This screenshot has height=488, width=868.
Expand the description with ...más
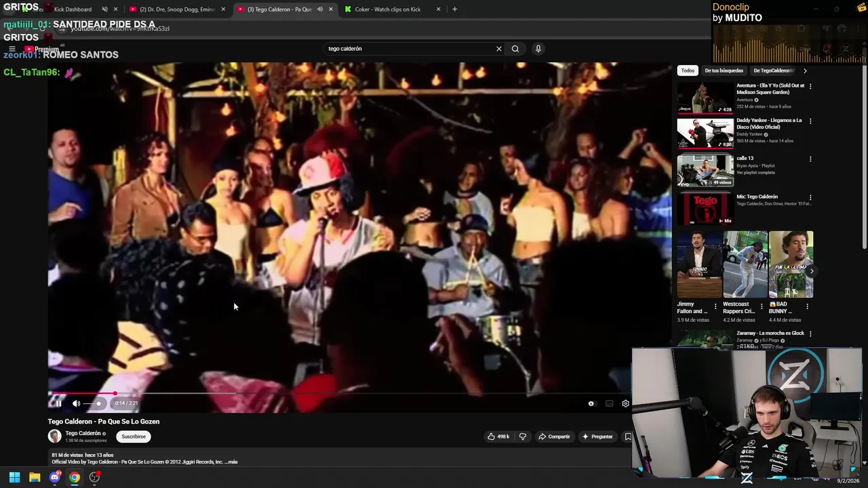[231, 462]
